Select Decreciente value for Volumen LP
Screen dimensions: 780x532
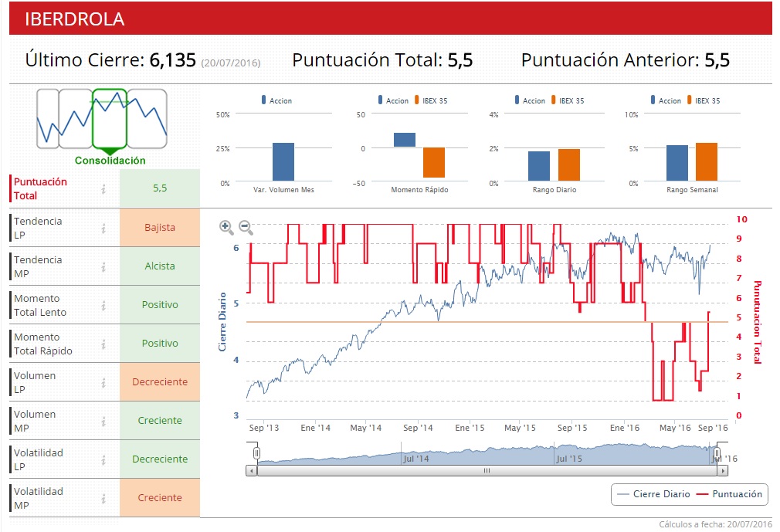(x=160, y=382)
